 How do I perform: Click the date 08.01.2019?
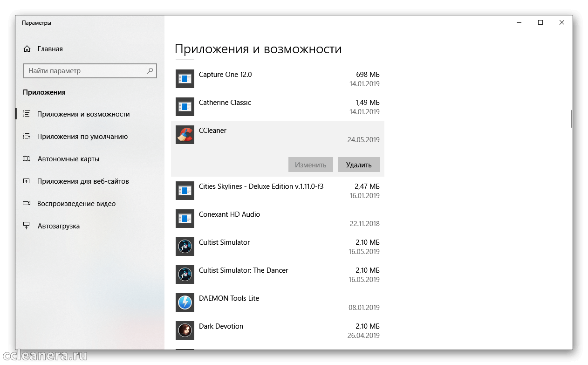tap(364, 308)
